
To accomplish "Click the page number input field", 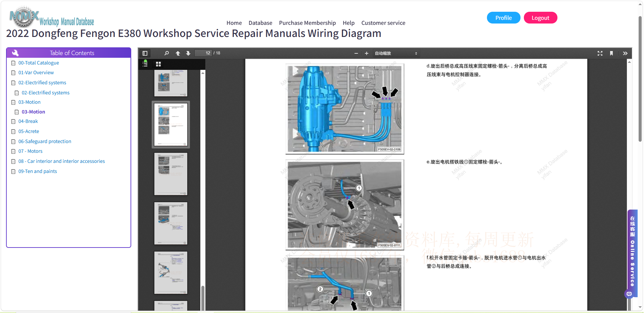I will [203, 53].
